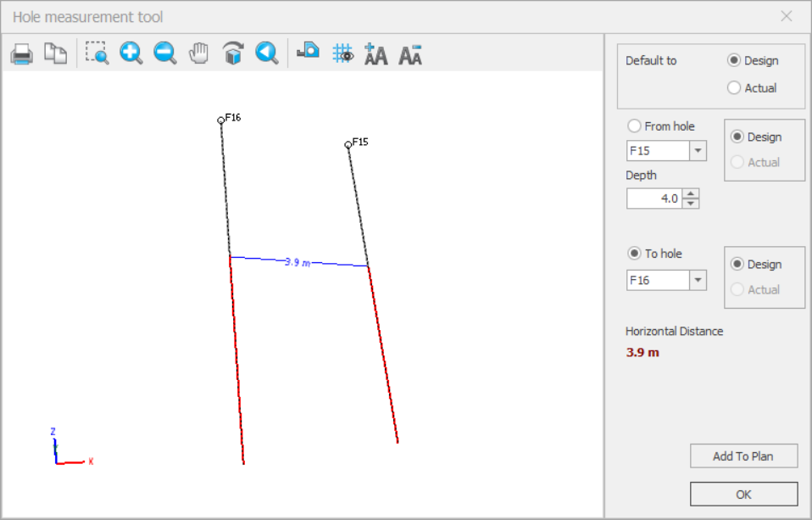
Task: Increment Depth with the up arrow
Action: pos(691,194)
